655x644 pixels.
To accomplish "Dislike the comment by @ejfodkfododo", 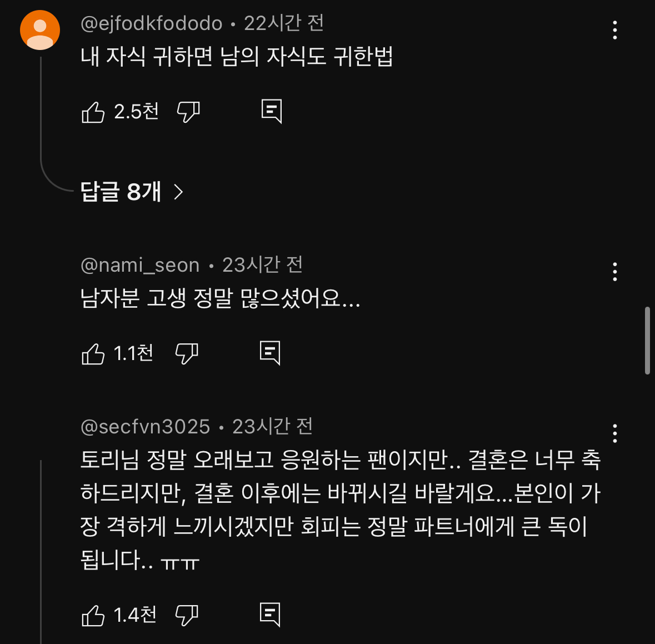I will coord(188,112).
